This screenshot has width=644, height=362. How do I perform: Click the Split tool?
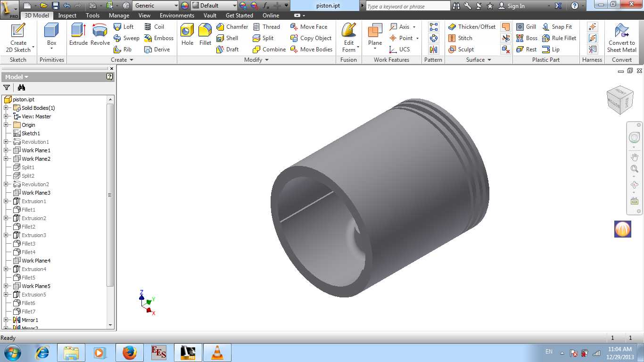[263, 38]
